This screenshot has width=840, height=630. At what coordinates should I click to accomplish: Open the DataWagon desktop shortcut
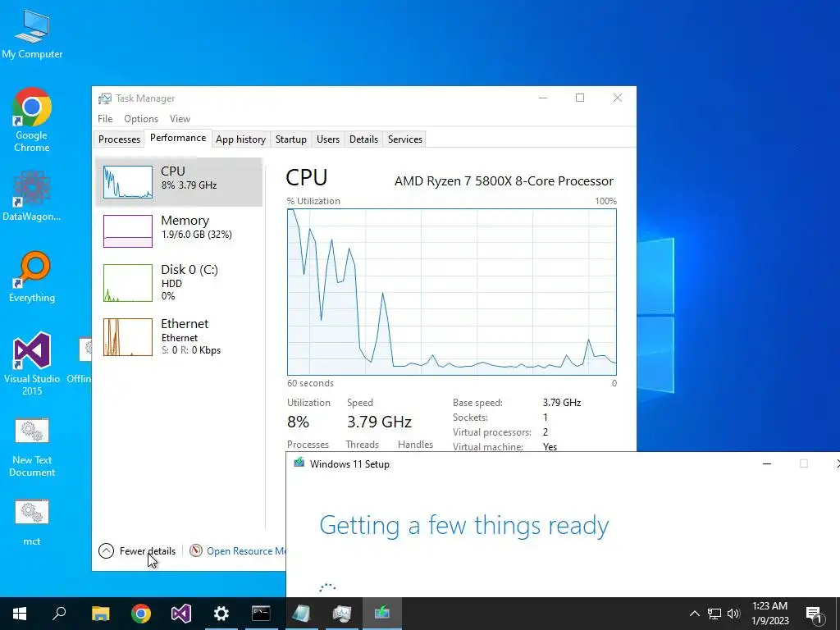point(32,195)
